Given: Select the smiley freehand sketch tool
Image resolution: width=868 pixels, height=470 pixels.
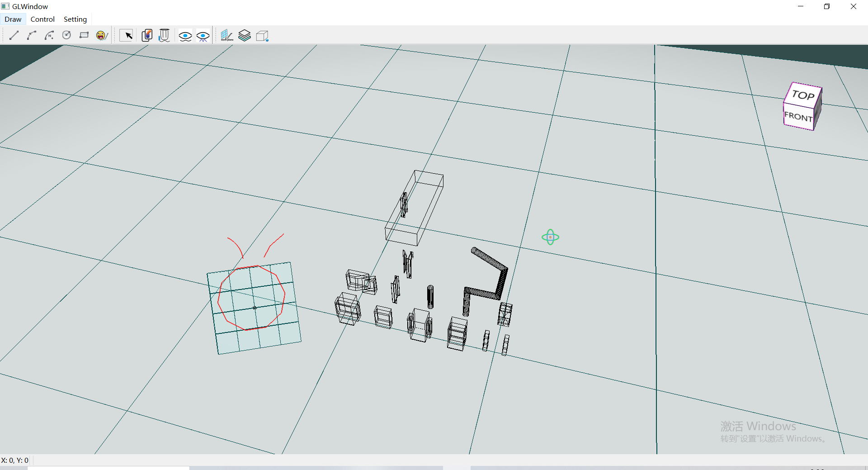Looking at the screenshot, I should (x=102, y=35).
